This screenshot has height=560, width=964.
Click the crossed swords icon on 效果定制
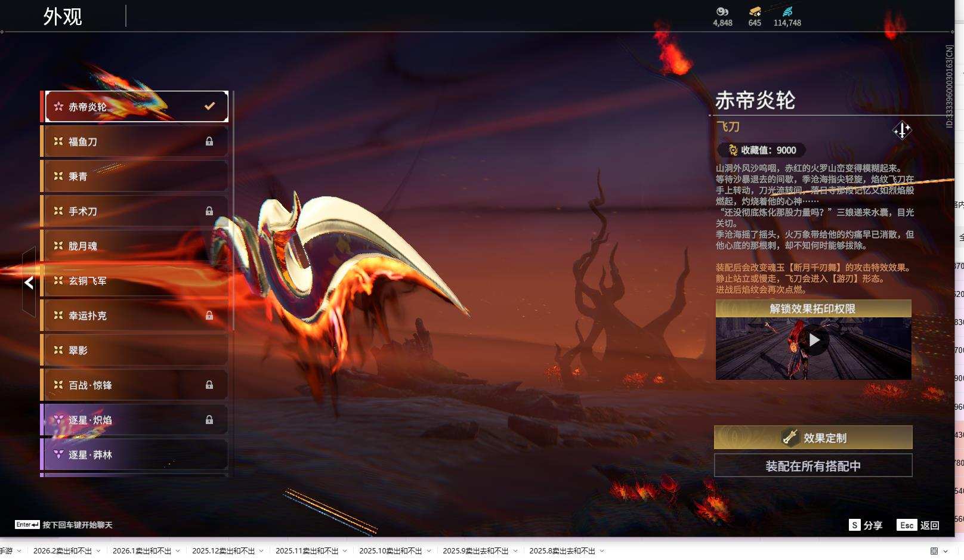790,437
